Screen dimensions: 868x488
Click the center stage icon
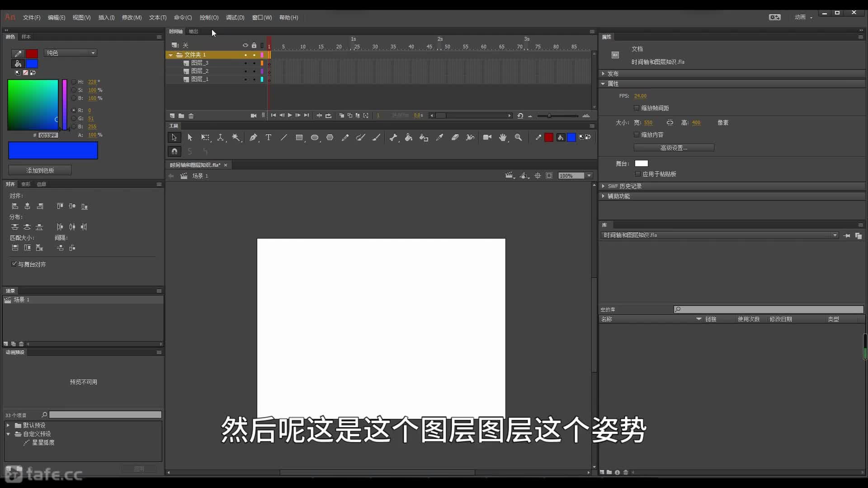pos(538,176)
